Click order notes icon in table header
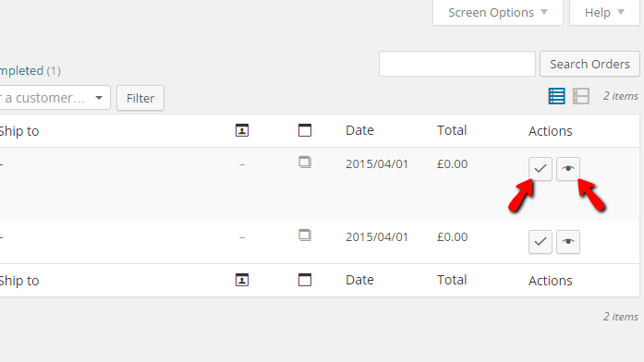The height and width of the screenshot is (362, 644). pos(305,130)
